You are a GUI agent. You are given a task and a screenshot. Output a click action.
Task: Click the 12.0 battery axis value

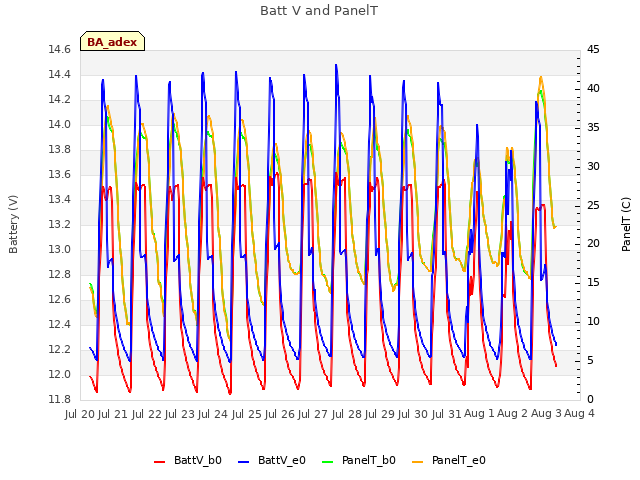point(60,374)
